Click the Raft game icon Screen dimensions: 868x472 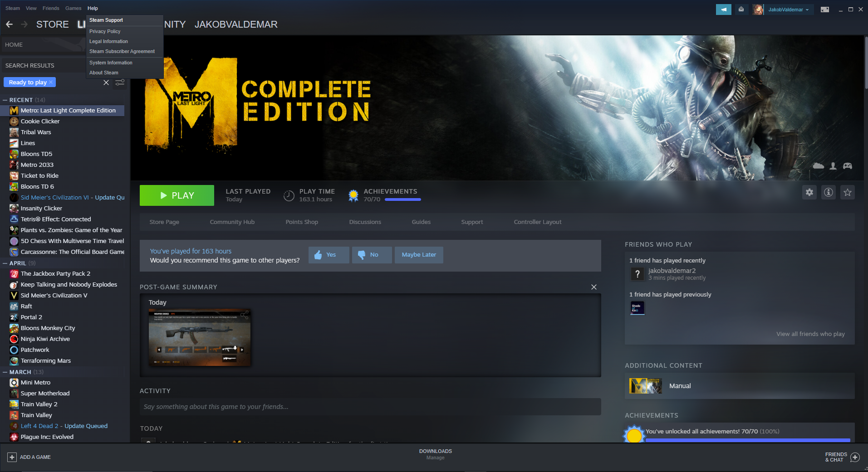pos(14,307)
